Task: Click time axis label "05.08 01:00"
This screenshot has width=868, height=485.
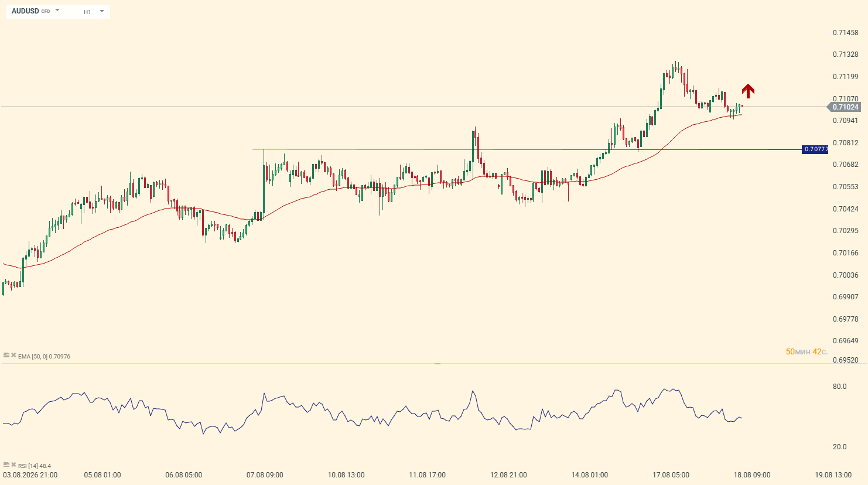Action: pos(102,475)
